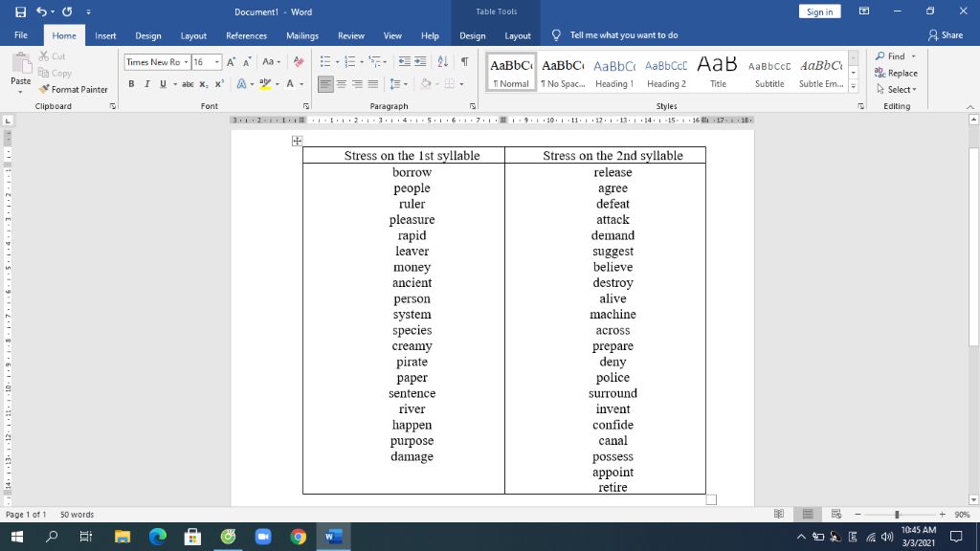The image size is (980, 551).
Task: Toggle Italic formatting
Action: (146, 84)
